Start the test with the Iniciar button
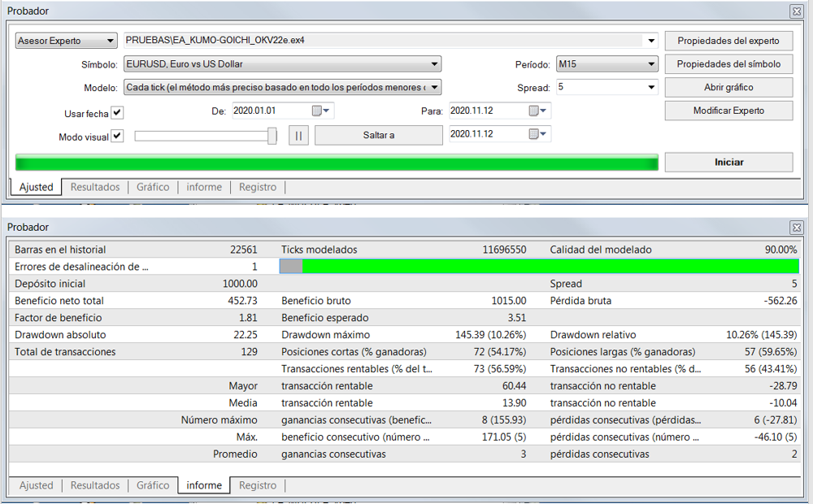 [728, 163]
